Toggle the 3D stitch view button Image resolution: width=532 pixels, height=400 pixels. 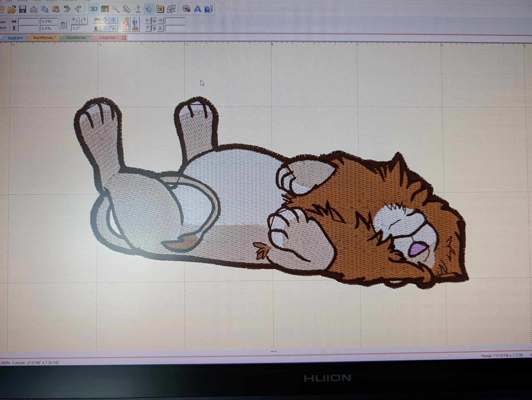point(93,9)
